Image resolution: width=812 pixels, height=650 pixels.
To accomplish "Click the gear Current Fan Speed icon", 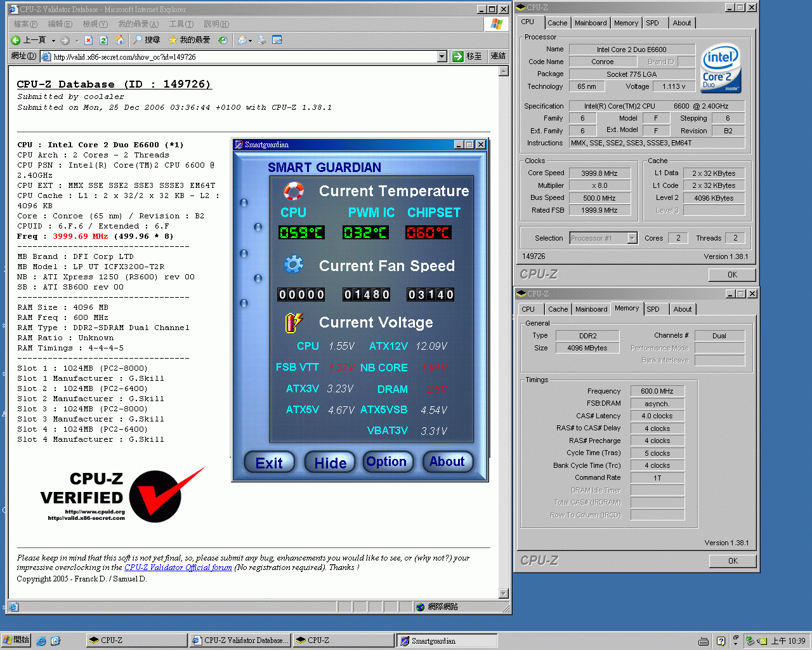I will pyautogui.click(x=294, y=265).
